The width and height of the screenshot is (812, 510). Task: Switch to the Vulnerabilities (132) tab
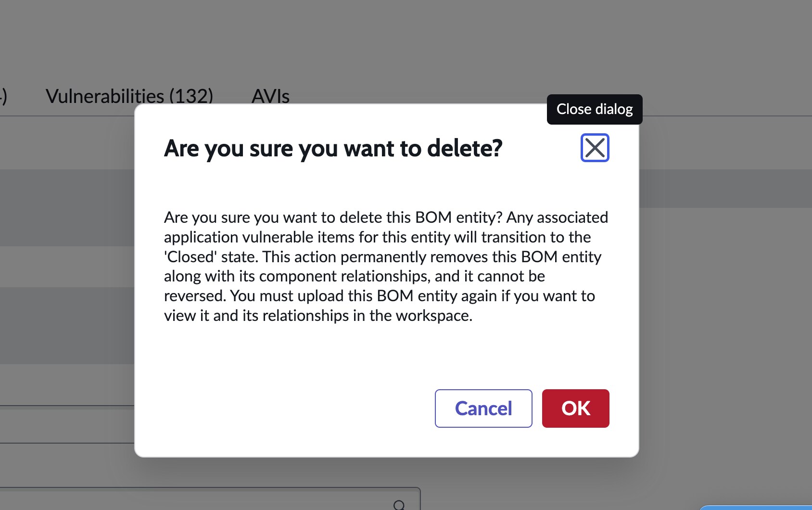tap(129, 96)
